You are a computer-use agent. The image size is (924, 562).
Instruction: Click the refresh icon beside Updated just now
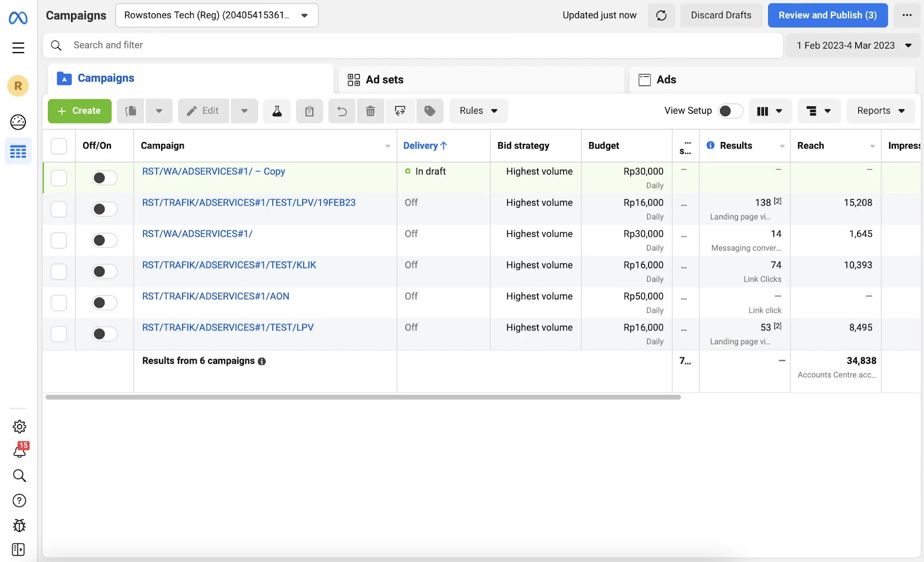tap(661, 16)
